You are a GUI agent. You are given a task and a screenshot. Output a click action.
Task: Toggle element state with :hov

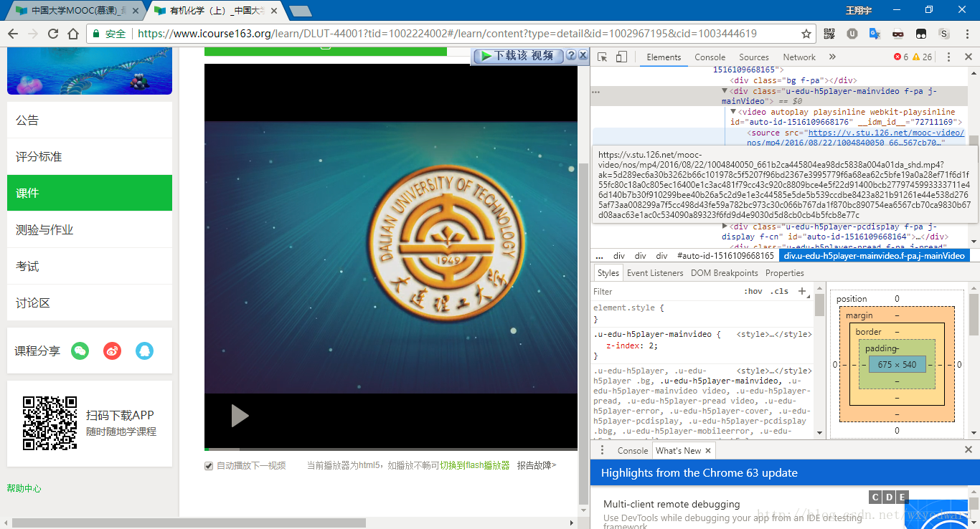(753, 292)
